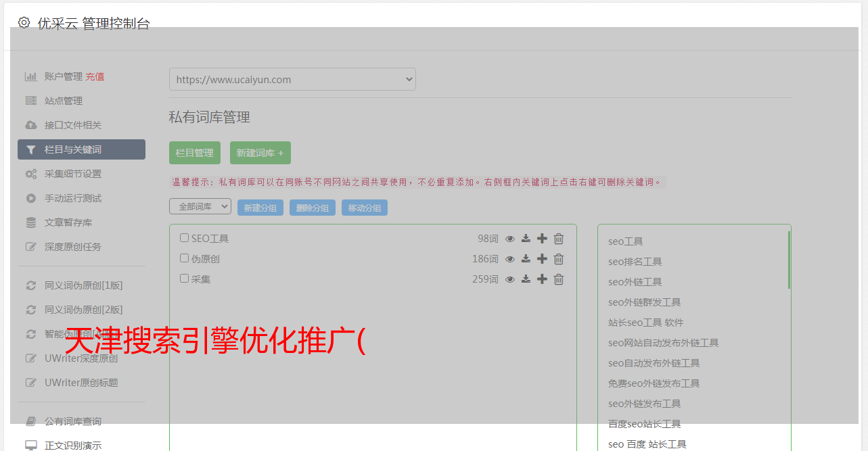
Task: Select the 采集 checkbox
Action: coord(184,279)
